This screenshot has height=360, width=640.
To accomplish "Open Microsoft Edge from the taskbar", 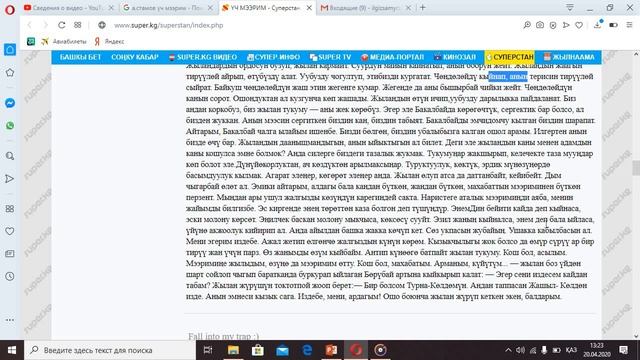I will click(307, 350).
